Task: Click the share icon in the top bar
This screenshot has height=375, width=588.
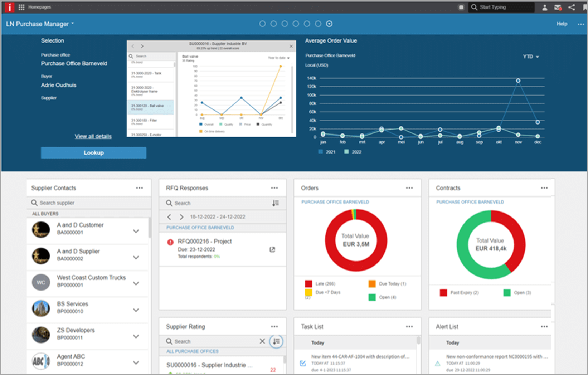Action: point(572,7)
